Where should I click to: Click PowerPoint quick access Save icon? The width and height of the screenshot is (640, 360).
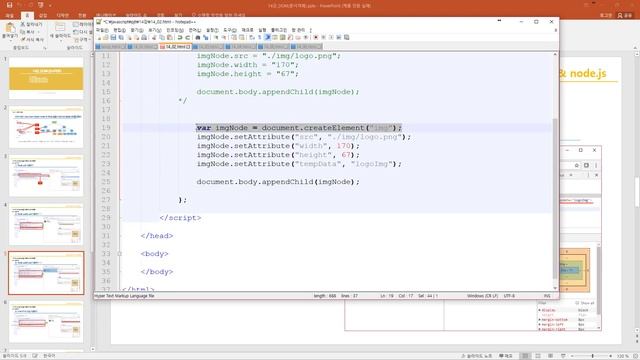pos(9,5)
